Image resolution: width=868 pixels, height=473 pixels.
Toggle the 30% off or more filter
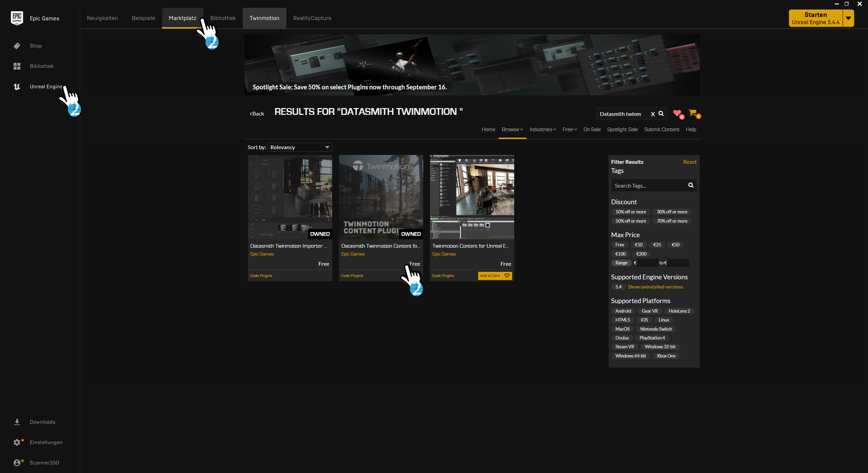[x=672, y=212]
